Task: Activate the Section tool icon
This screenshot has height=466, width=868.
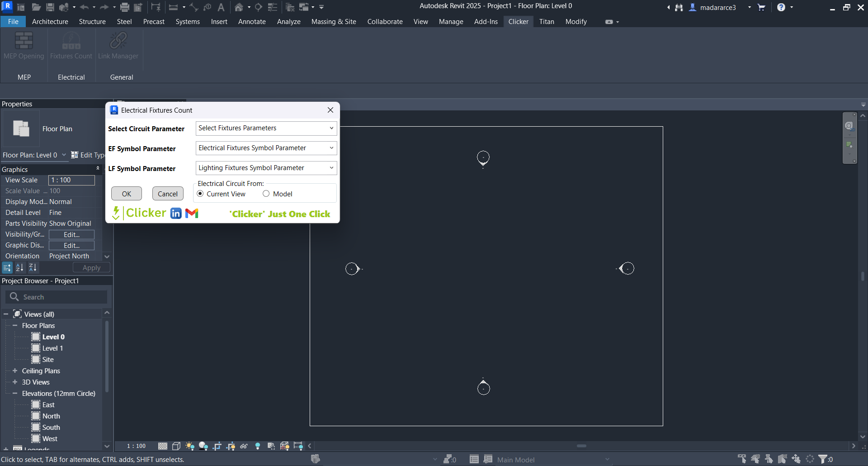Action: (259, 7)
